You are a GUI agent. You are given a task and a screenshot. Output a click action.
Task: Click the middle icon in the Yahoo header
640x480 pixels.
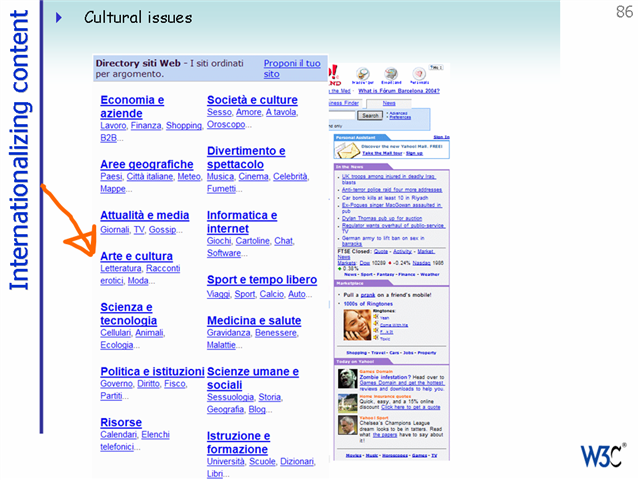391,76
